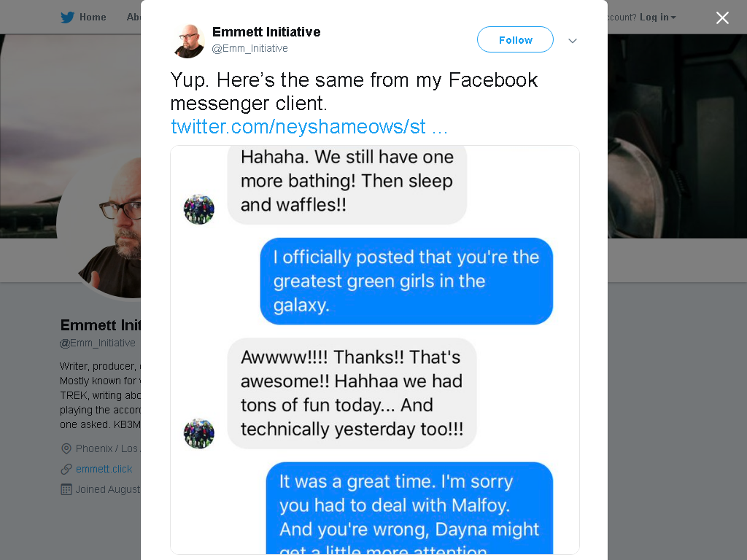Click the @Emm_Initiative handle in tweet

pyautogui.click(x=249, y=49)
